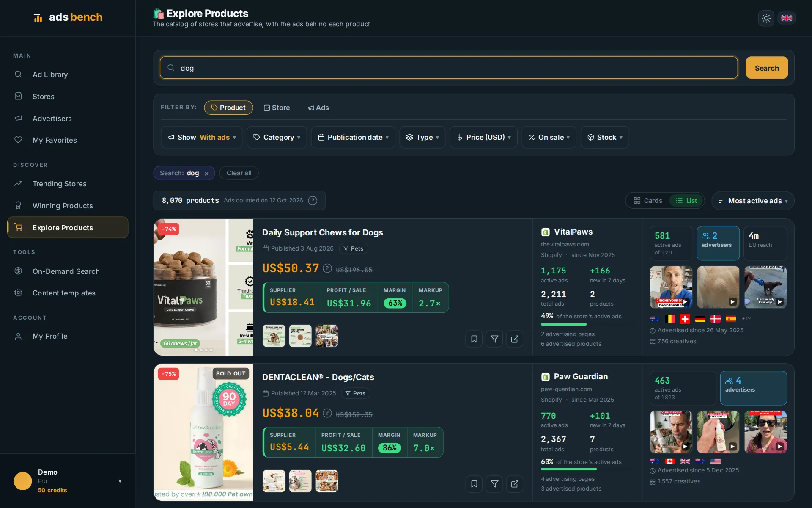The image size is (812, 508).
Task: Show price info for US$50.37
Action: click(x=327, y=268)
